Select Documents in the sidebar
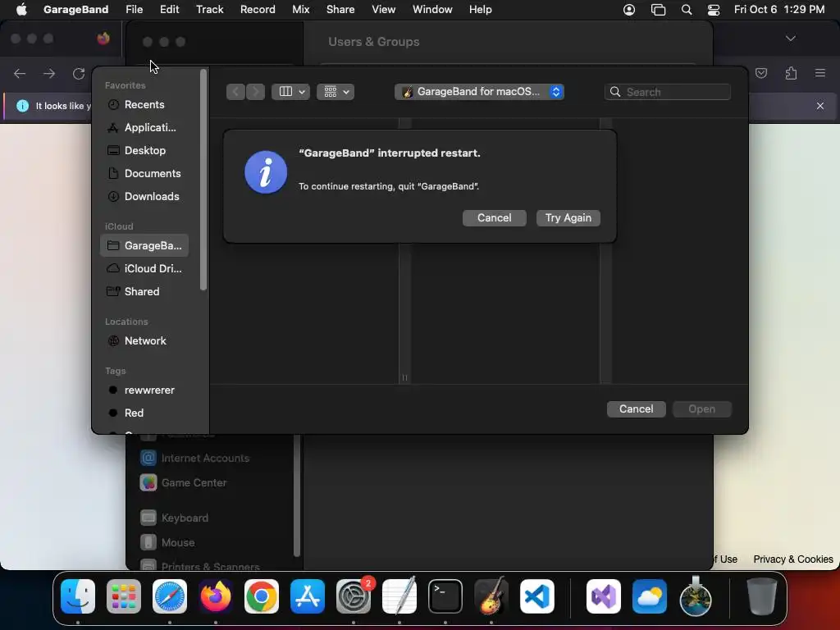Screen dimensions: 840x630 pos(144,174)
